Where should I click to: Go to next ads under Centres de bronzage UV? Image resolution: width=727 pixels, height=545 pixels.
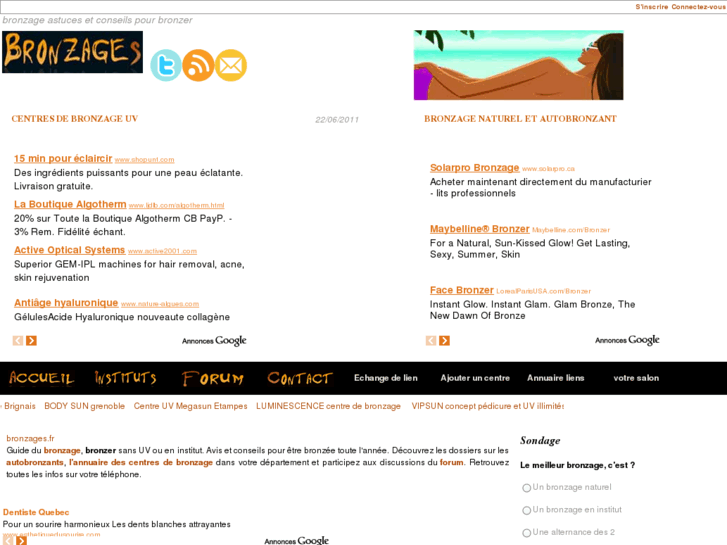pos(31,340)
